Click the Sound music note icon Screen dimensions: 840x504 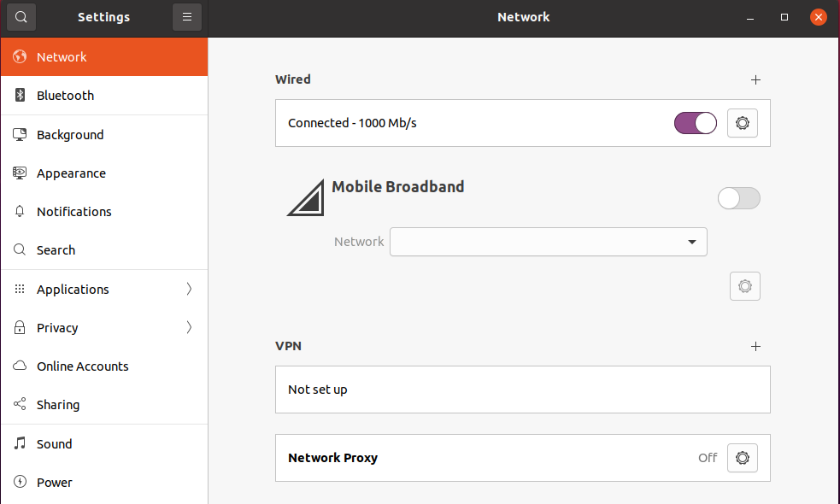tap(20, 443)
